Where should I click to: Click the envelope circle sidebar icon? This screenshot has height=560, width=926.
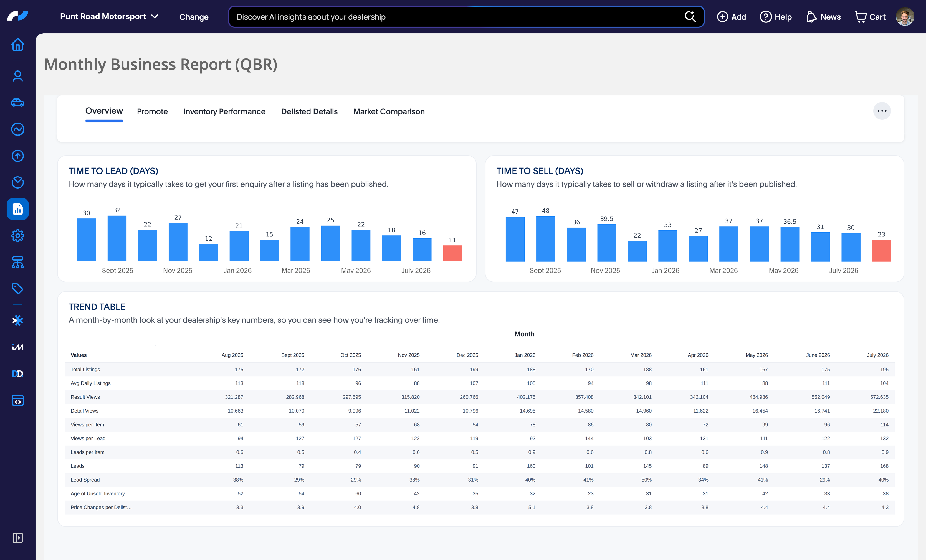(18, 182)
